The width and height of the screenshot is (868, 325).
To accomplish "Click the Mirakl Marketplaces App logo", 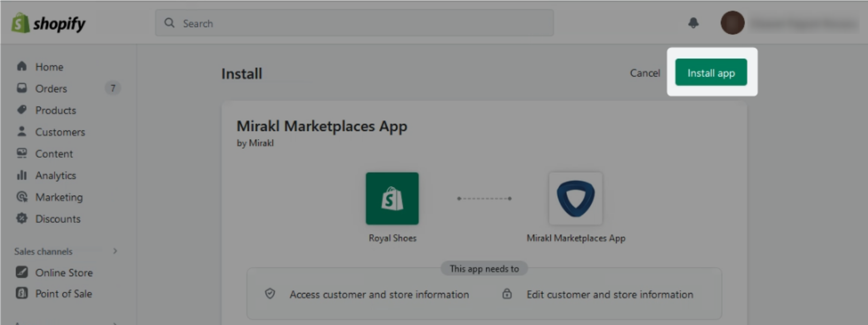I will pos(575,198).
